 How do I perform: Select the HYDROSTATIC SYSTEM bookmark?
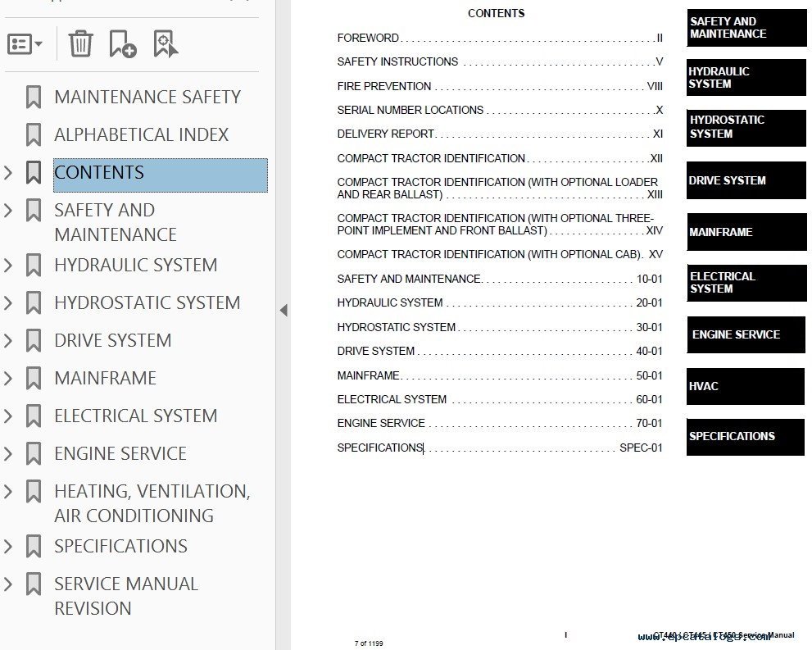point(147,303)
